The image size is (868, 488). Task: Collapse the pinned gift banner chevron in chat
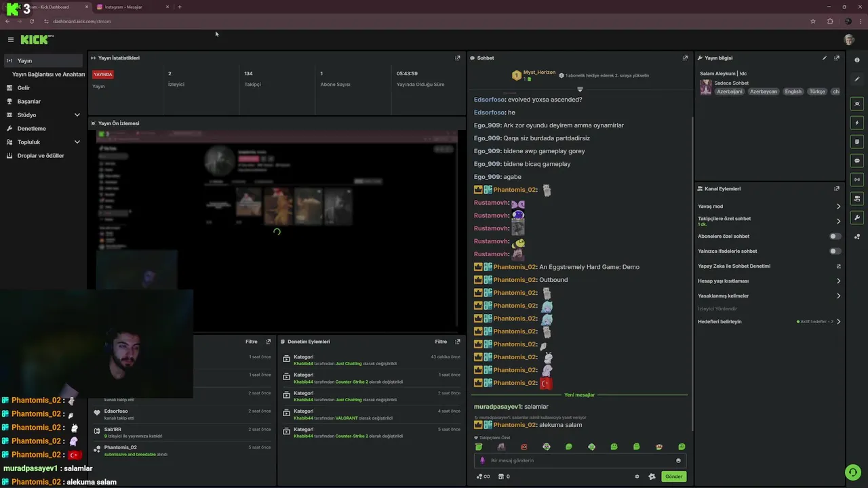coord(580,89)
